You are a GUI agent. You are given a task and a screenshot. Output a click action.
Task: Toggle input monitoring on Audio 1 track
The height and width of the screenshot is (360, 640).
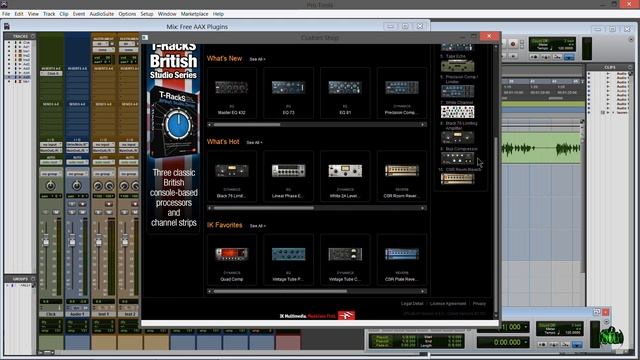[x=72, y=204]
